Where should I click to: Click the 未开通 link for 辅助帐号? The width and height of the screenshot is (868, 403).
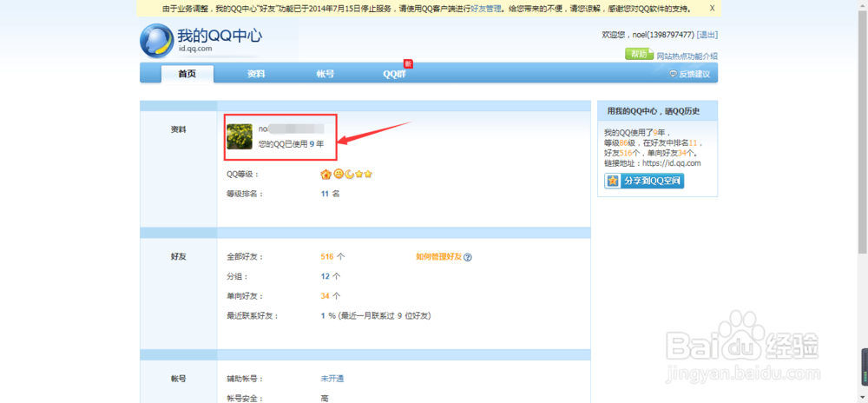[332, 379]
